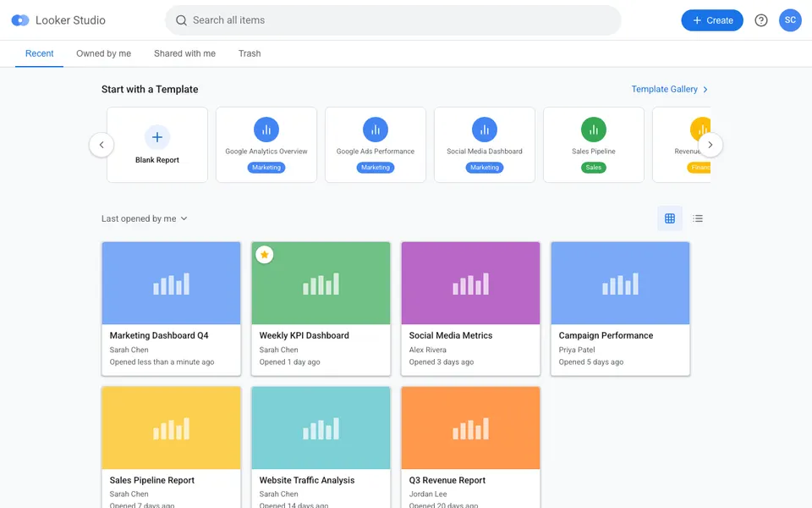Click "Opened 5 days ago" text
The height and width of the screenshot is (508, 812).
pos(591,362)
